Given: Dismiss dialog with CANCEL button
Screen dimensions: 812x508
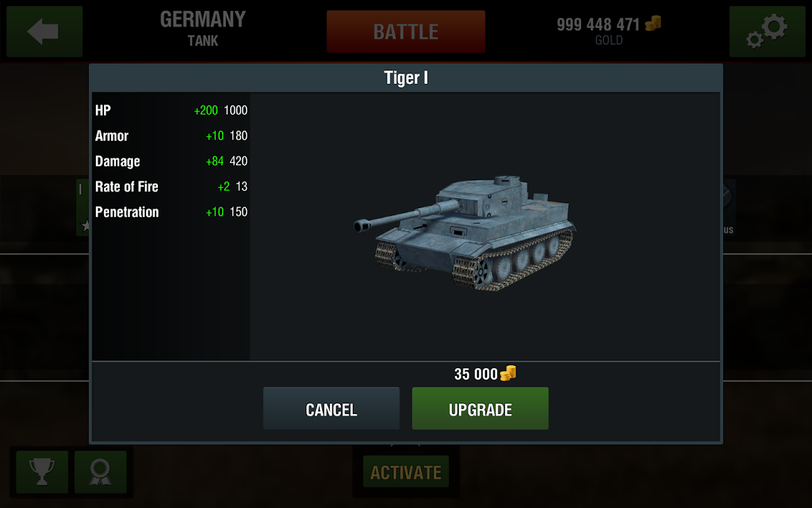Looking at the screenshot, I should 331,409.
